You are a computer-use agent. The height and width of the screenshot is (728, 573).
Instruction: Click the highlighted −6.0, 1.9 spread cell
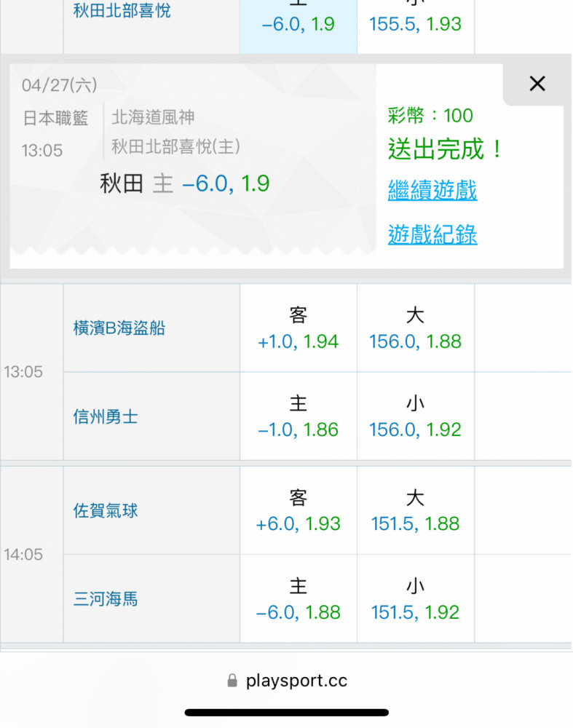298,23
